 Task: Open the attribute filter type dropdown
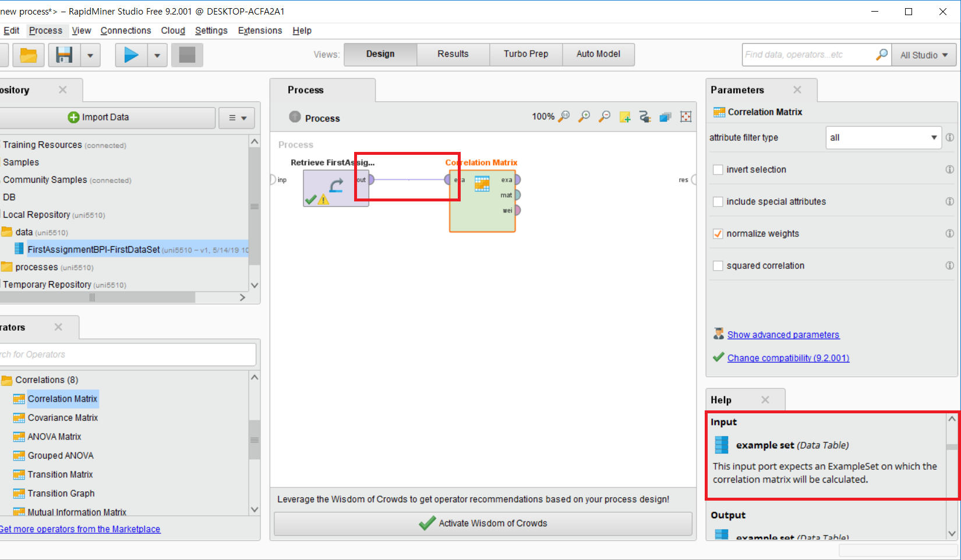point(884,137)
